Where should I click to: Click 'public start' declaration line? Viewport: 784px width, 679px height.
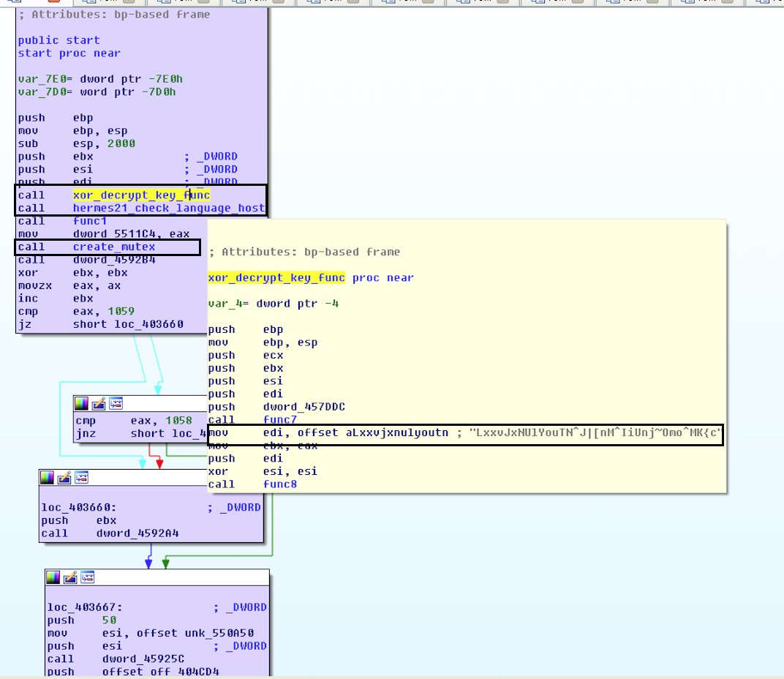click(x=59, y=40)
